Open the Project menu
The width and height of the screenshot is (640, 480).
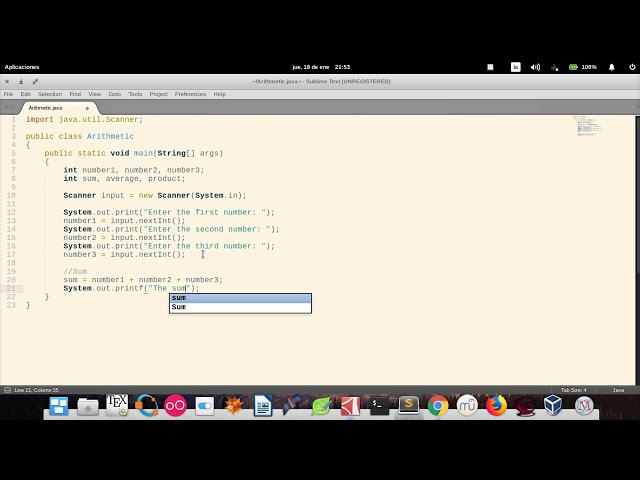point(158,94)
